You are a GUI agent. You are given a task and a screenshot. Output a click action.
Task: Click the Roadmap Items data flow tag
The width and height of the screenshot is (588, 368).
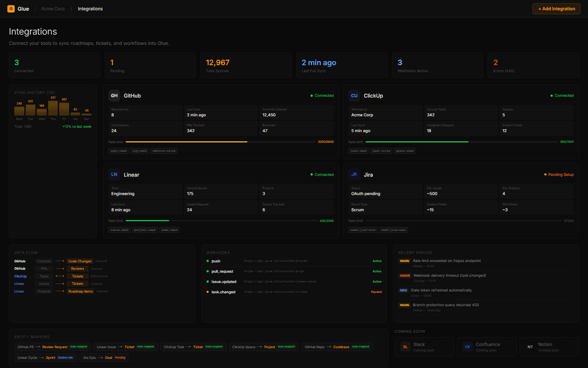(x=81, y=291)
